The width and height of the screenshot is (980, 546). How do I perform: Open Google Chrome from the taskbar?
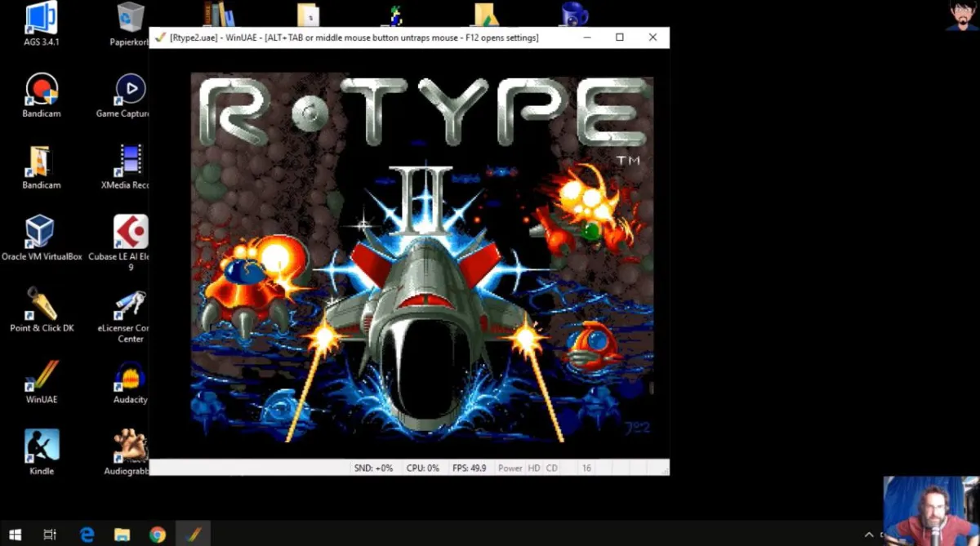pos(158,535)
